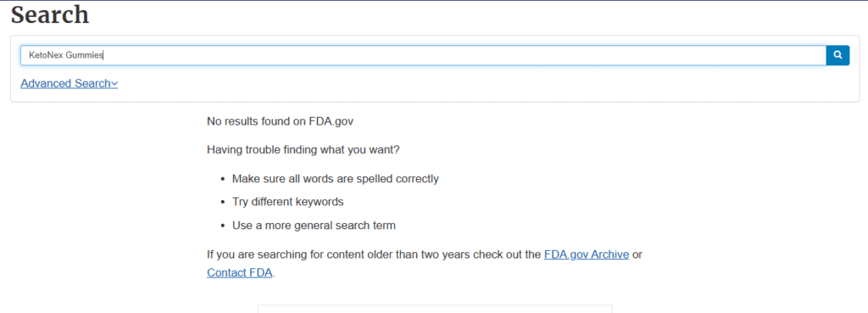Select the Search page heading

pyautogui.click(x=50, y=14)
